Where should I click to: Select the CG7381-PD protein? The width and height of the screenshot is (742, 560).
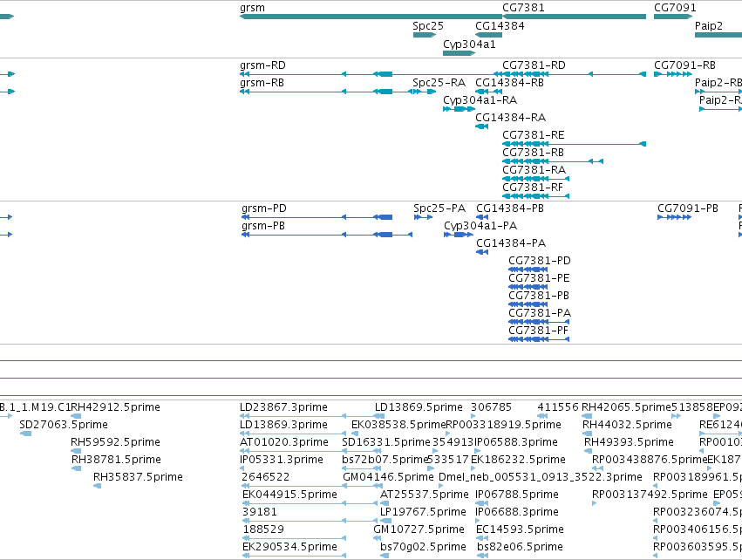(528, 270)
